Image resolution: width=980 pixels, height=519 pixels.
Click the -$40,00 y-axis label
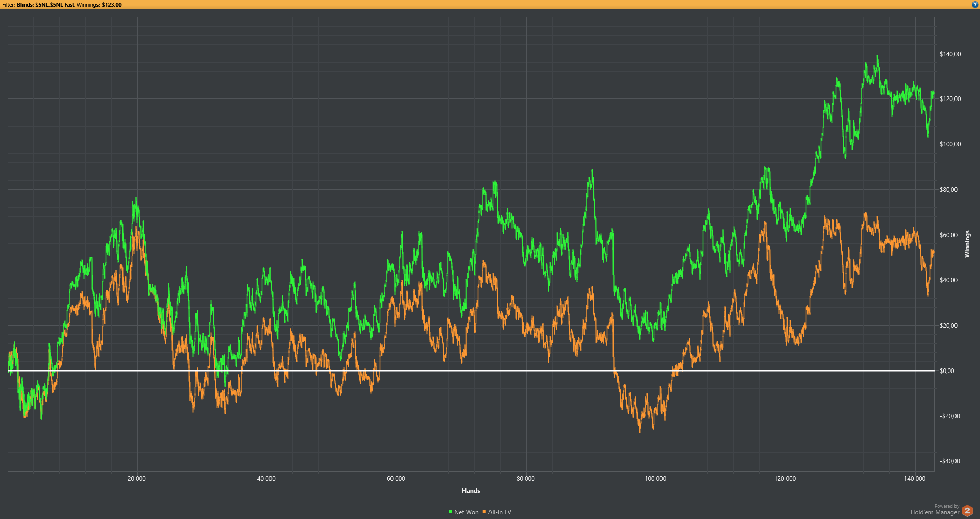(950, 461)
